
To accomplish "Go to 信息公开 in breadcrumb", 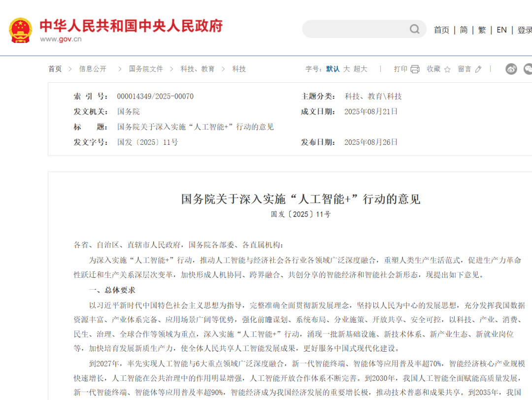I will [x=93, y=69].
